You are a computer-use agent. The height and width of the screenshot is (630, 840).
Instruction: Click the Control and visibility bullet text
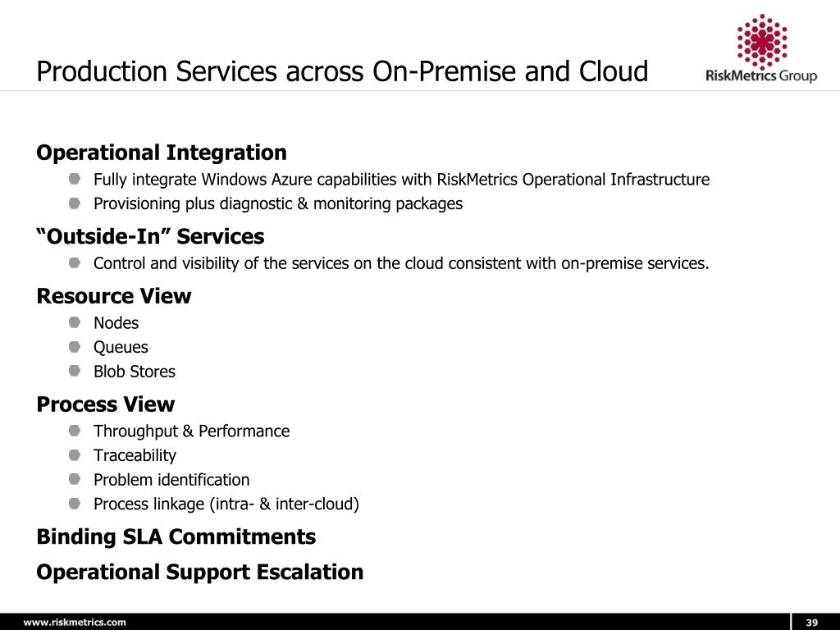(x=401, y=263)
